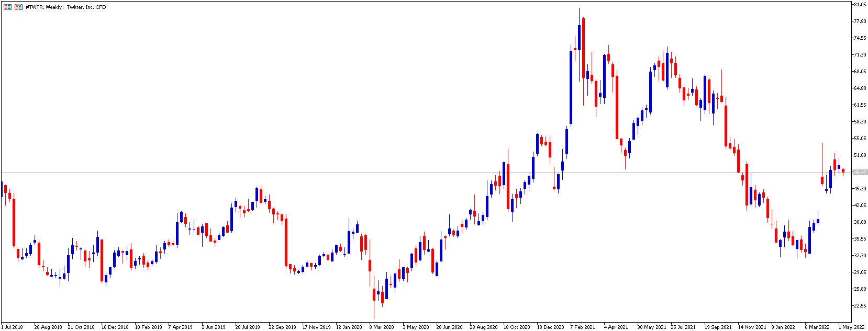Click the 29.05 price axis label
This screenshot has width=868, height=331.
tap(859, 272)
